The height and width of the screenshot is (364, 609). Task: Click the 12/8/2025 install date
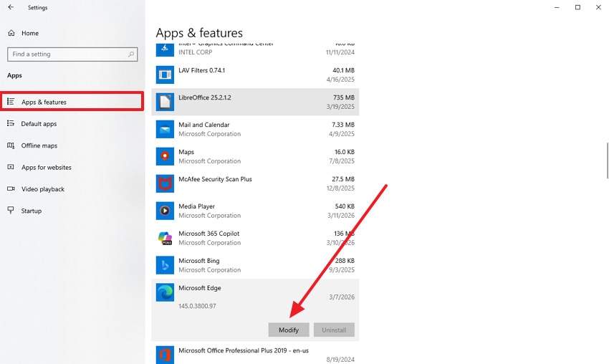(x=340, y=188)
